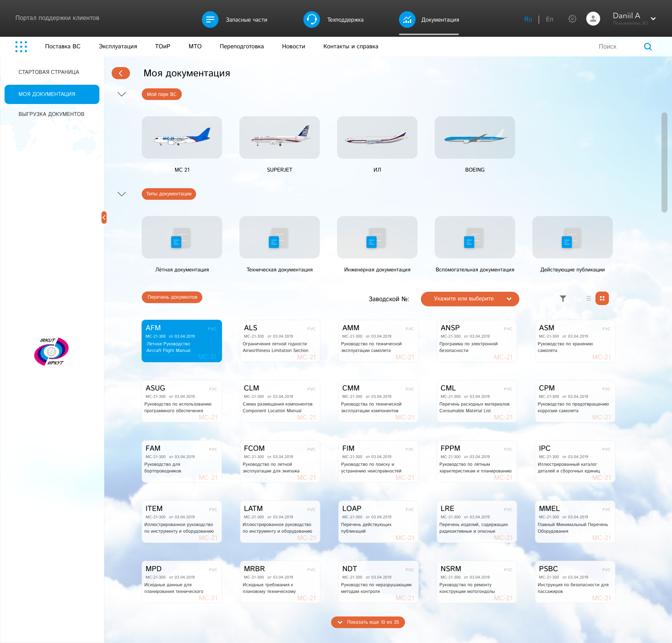The image size is (672, 643).
Task: Collapse the Типы документации section chevron
Action: (121, 194)
